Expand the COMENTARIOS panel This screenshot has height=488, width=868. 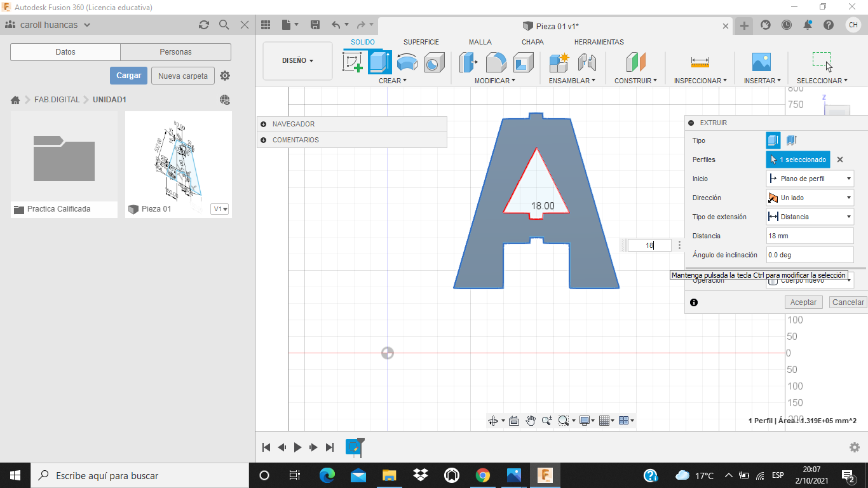pyautogui.click(x=264, y=140)
